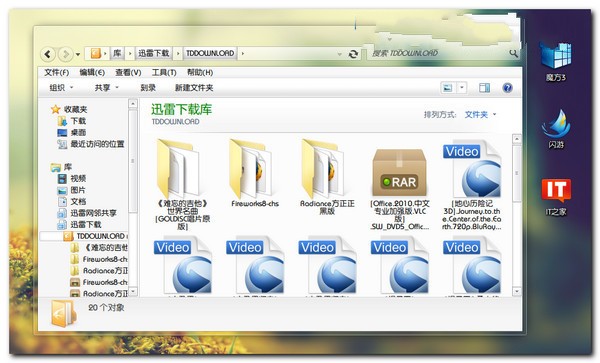Click 新建文件夹 to create a folder
Viewport: 600px width, 363px height.
click(x=194, y=88)
